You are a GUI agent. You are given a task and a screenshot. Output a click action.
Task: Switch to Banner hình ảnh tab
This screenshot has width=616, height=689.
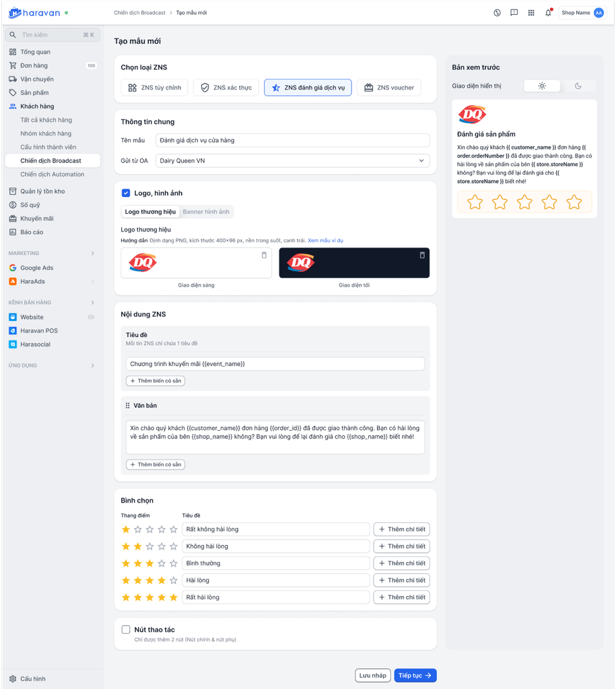tap(206, 212)
